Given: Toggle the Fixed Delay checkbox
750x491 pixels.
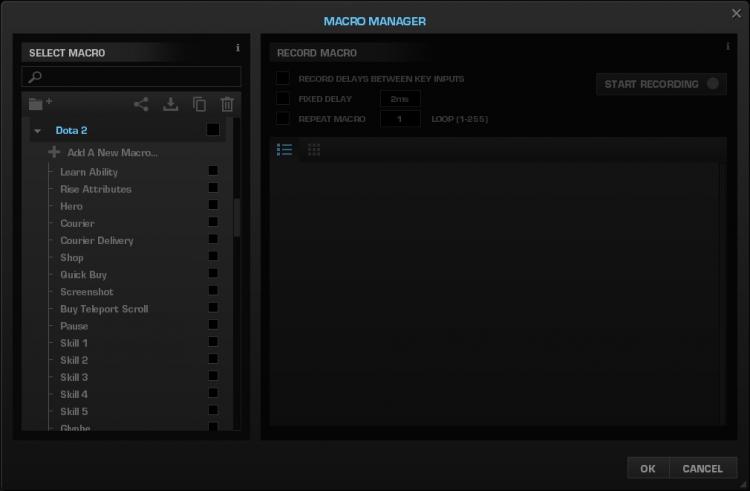Looking at the screenshot, I should coord(283,98).
